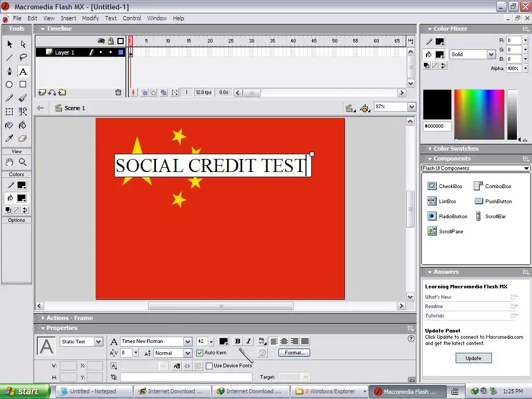The image size is (532, 399).
Task: Uncheck the Auto Kern checkbox
Action: coord(200,353)
